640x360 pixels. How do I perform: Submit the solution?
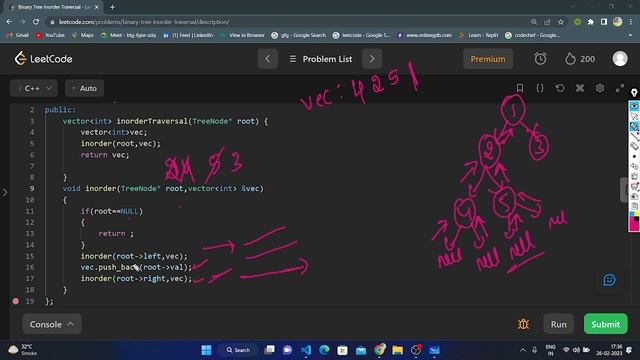click(x=605, y=324)
